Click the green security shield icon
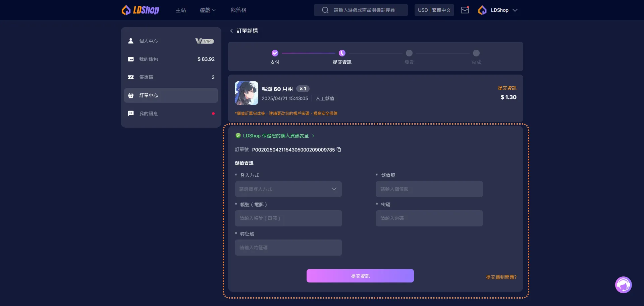Screen dimensions: 644x306 point(238,136)
